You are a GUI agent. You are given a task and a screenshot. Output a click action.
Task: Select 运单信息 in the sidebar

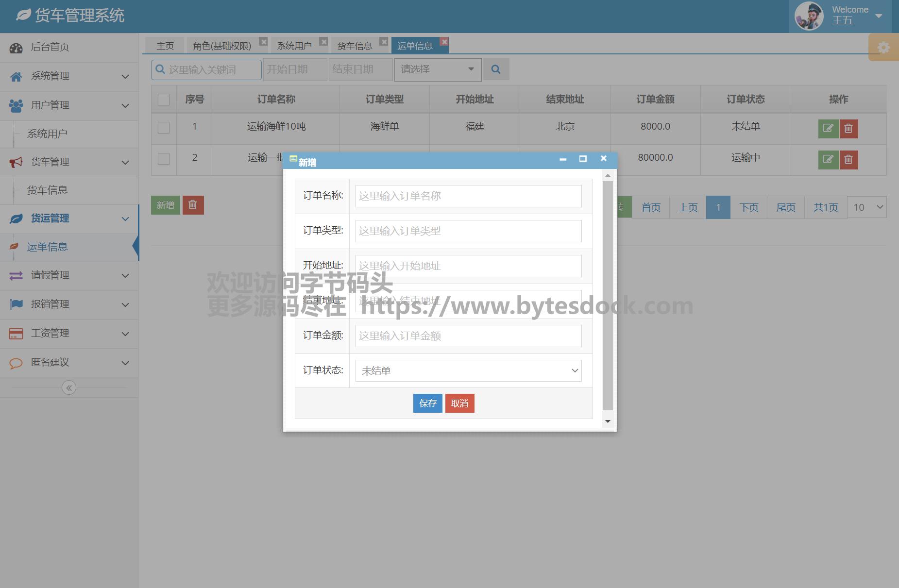[47, 247]
